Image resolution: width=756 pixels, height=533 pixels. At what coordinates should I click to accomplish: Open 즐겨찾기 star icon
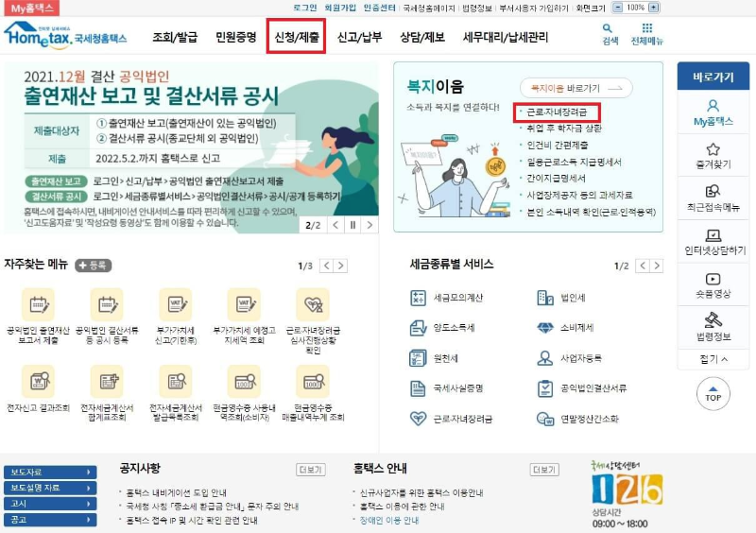[x=713, y=149]
